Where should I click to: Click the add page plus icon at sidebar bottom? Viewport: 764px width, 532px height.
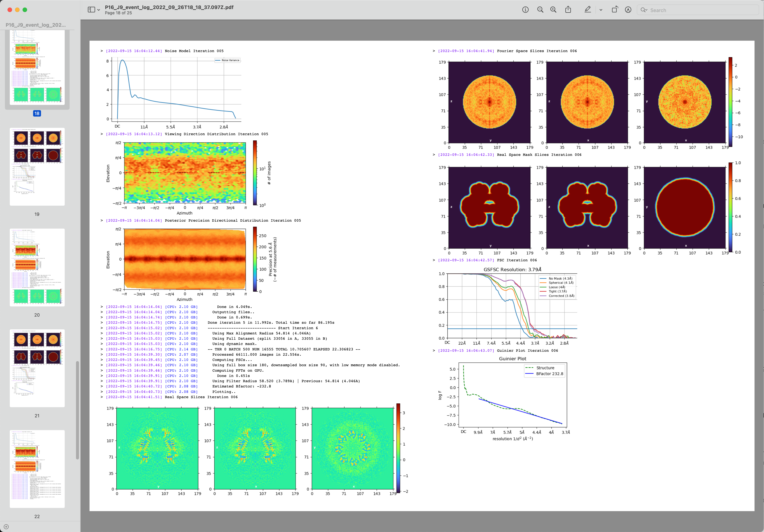(6, 527)
